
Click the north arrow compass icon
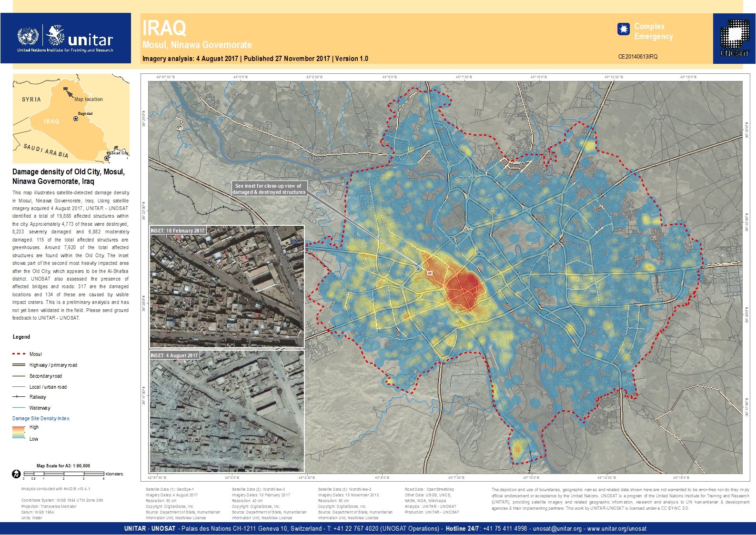pos(16,474)
